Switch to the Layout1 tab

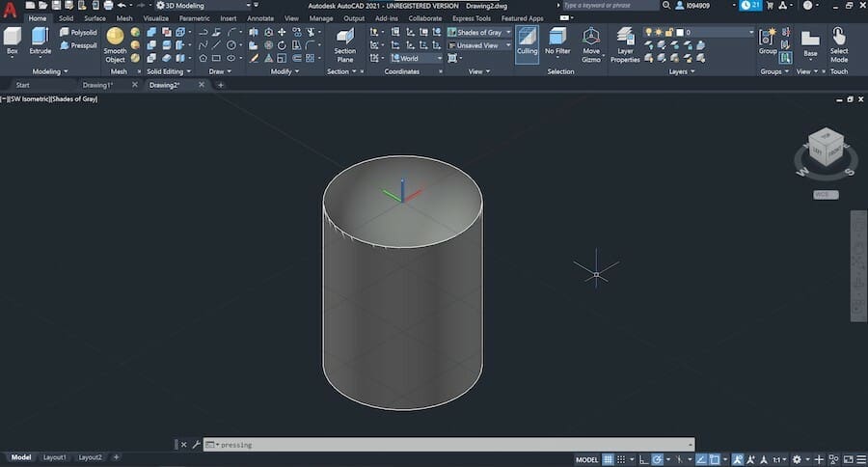pyautogui.click(x=55, y=457)
